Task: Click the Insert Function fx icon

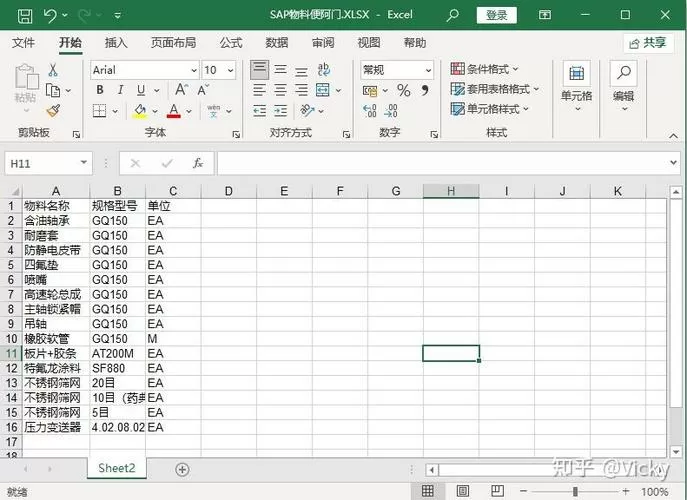Action: pyautogui.click(x=198, y=163)
